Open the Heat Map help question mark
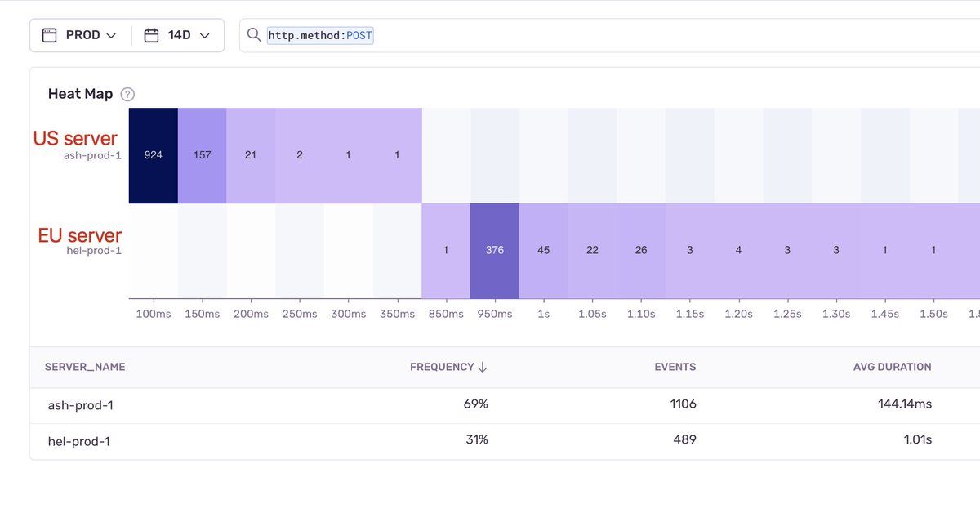 tap(127, 94)
